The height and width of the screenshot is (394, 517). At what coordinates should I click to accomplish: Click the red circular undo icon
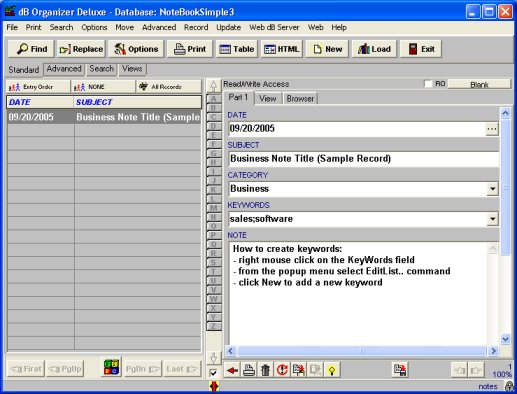coord(282,370)
